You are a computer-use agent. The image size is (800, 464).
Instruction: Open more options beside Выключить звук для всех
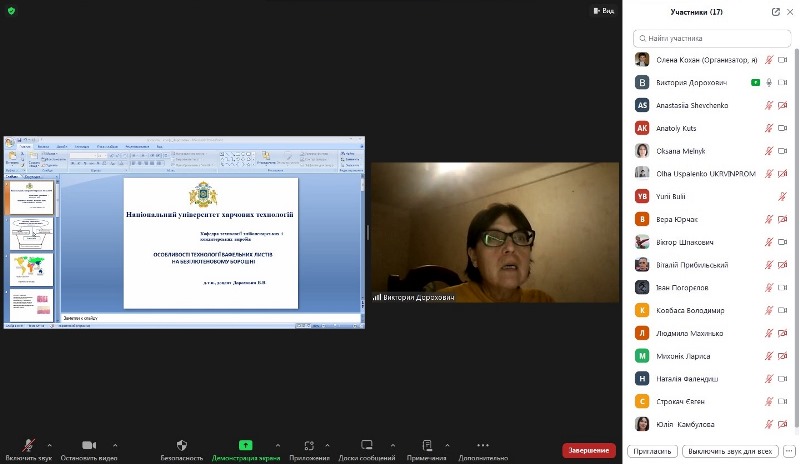point(789,451)
